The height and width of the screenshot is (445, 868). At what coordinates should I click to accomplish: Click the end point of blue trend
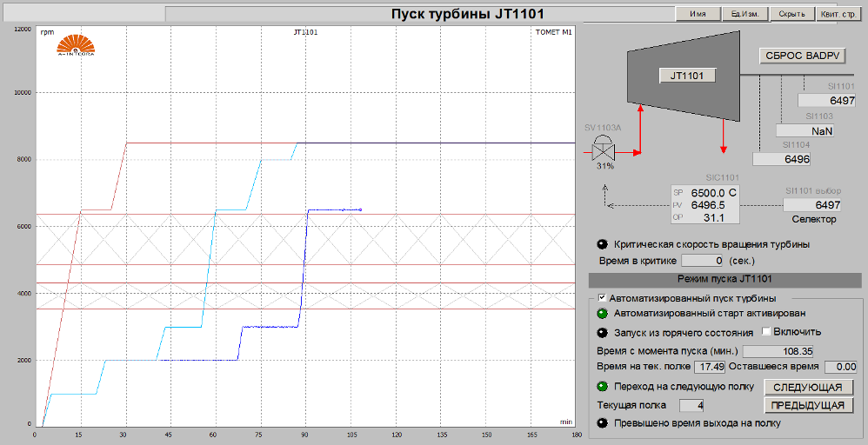(360, 209)
